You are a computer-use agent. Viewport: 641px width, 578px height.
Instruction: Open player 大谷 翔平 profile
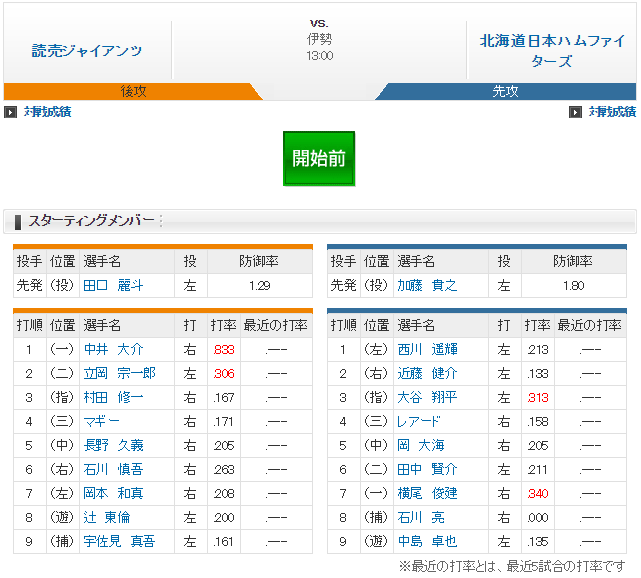coord(427,397)
